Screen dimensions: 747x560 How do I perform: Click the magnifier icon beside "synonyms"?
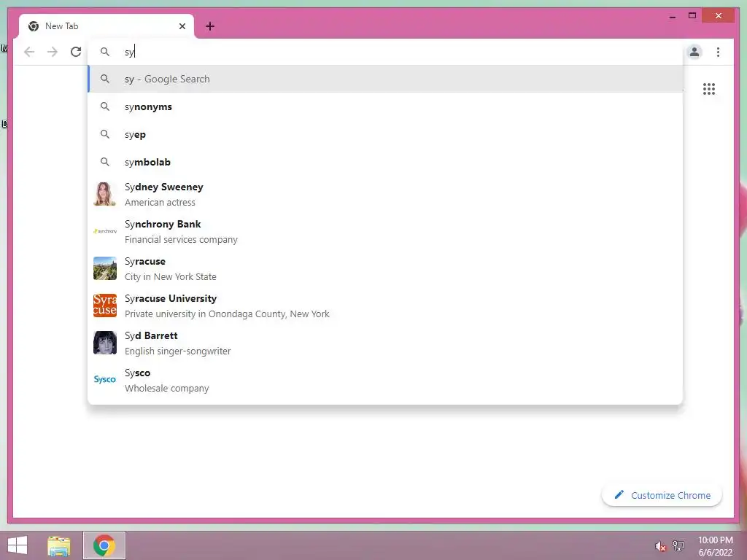[x=105, y=106]
